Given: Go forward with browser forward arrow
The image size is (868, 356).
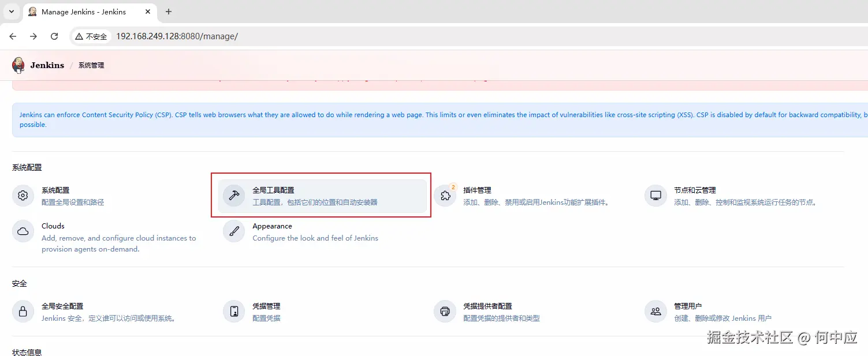Looking at the screenshot, I should (x=33, y=36).
